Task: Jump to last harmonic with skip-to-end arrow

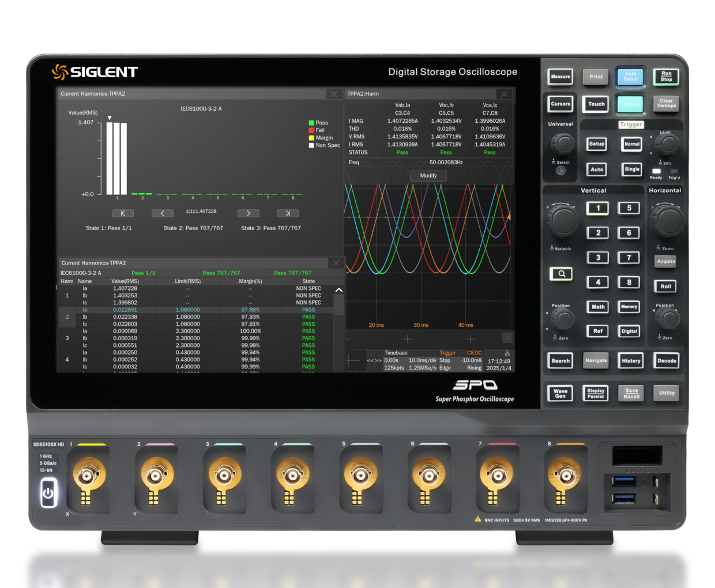Action: [288, 213]
